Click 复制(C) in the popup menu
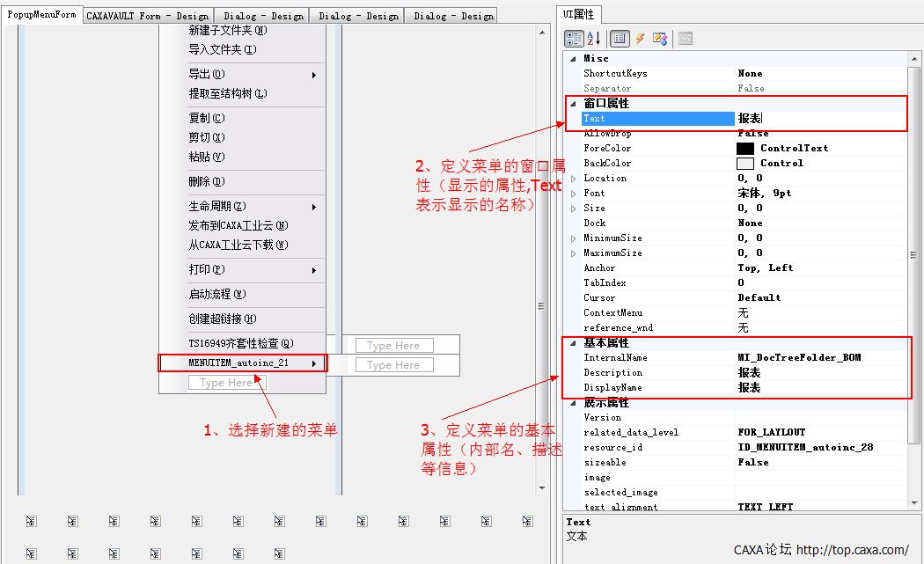Image resolution: width=924 pixels, height=564 pixels. pos(206,118)
